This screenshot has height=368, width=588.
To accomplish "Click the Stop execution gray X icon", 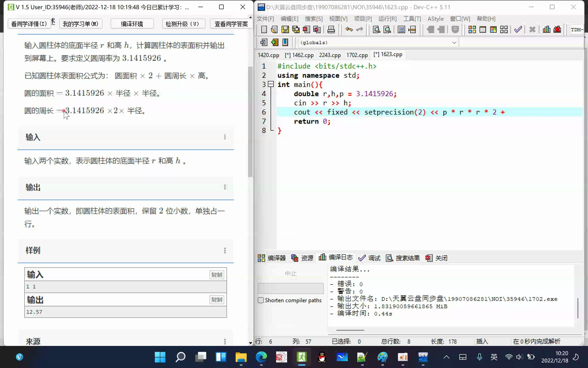I will pos(532,30).
